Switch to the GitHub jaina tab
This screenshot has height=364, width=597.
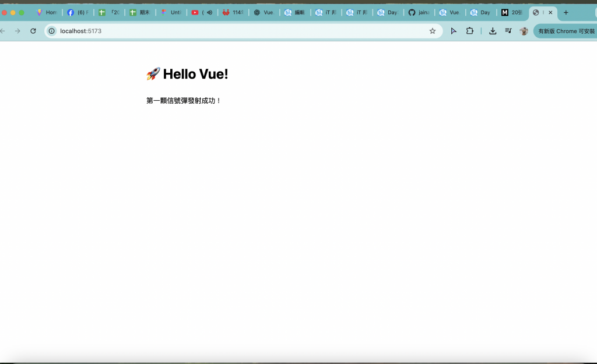point(419,13)
